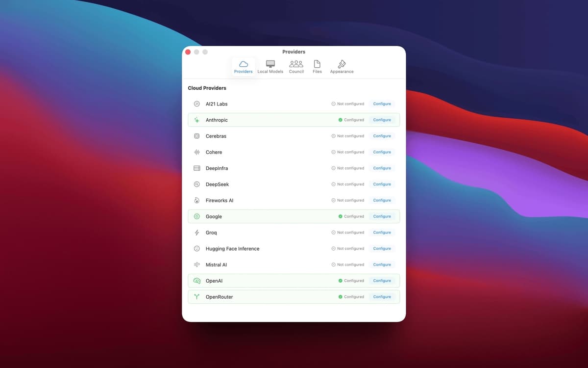The image size is (588, 368).
Task: Click the OpenRouter branch icon
Action: tap(197, 297)
